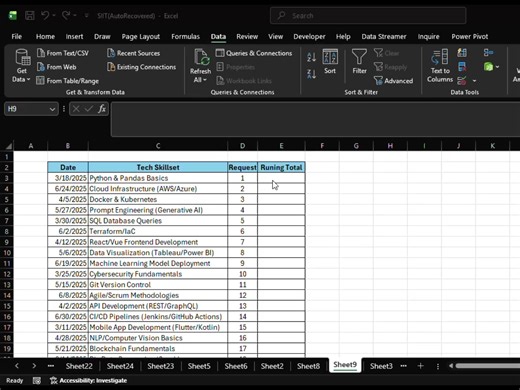Open the Power Pivot tab
The height and width of the screenshot is (390, 520).
(470, 37)
